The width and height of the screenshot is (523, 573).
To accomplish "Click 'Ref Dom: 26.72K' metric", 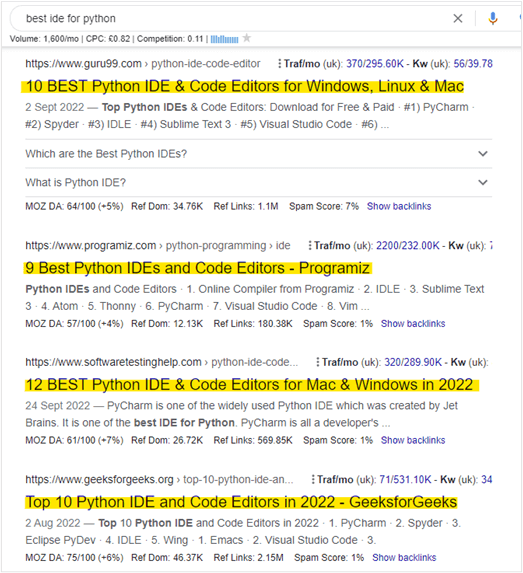I will pyautogui.click(x=167, y=440).
